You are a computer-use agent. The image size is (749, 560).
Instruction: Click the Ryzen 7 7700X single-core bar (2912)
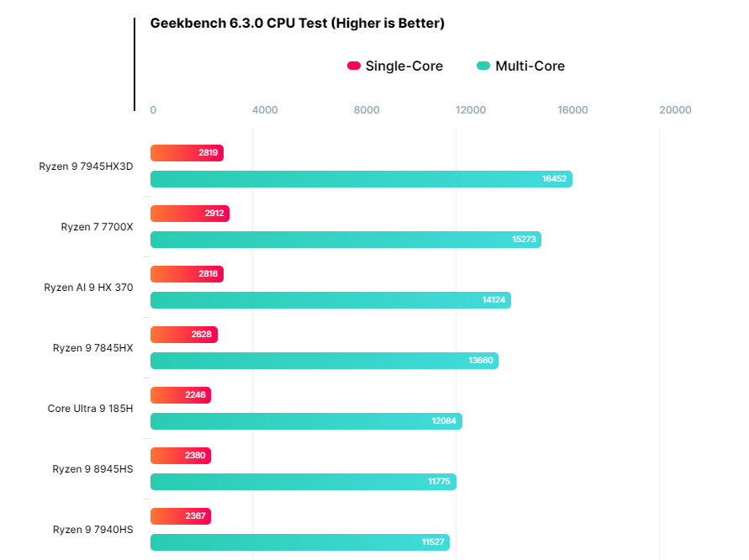189,214
